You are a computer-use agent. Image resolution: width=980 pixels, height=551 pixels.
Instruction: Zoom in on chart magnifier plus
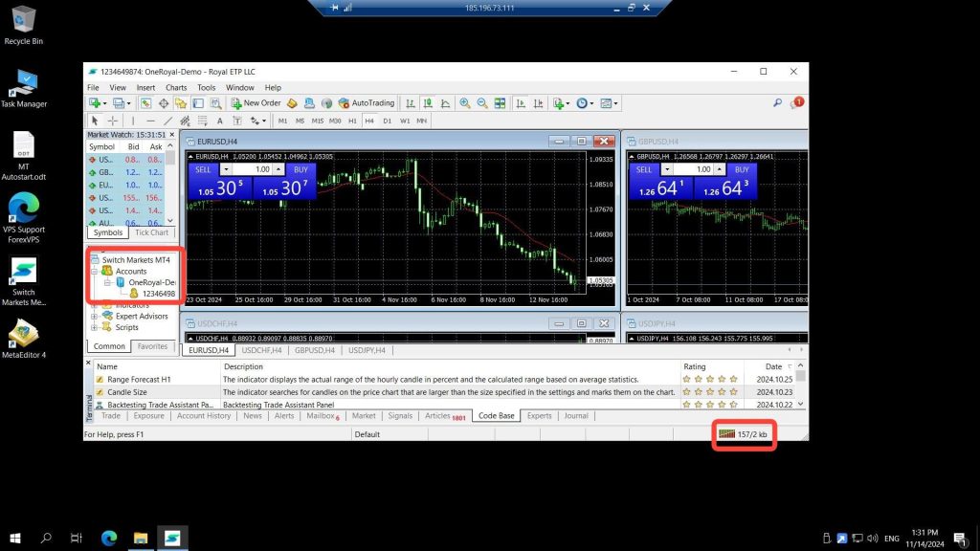[465, 103]
